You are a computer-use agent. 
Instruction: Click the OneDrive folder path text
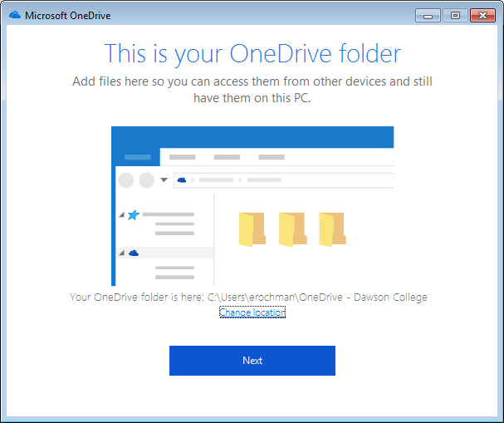(x=317, y=297)
